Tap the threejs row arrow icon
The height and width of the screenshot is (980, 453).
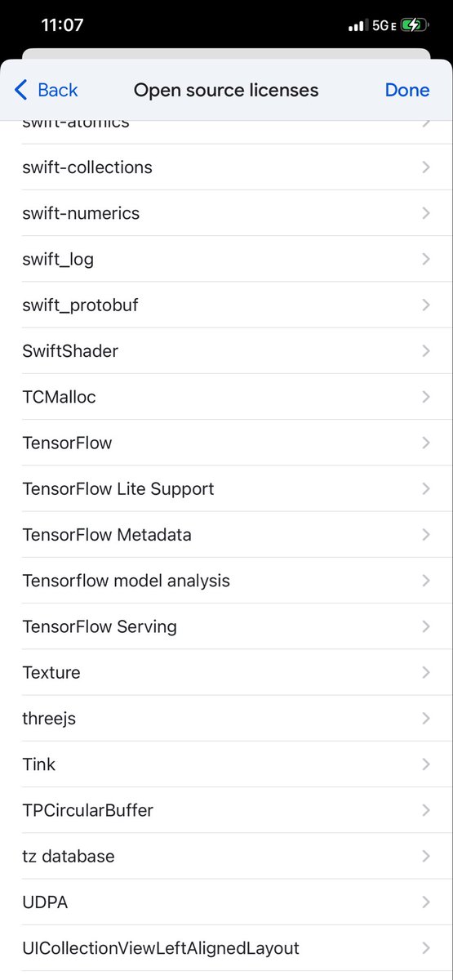click(426, 718)
